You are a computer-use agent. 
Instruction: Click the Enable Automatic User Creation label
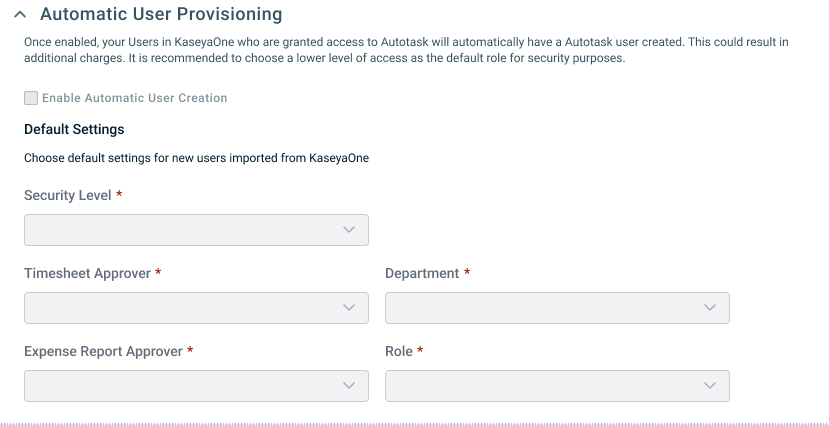pyautogui.click(x=135, y=98)
